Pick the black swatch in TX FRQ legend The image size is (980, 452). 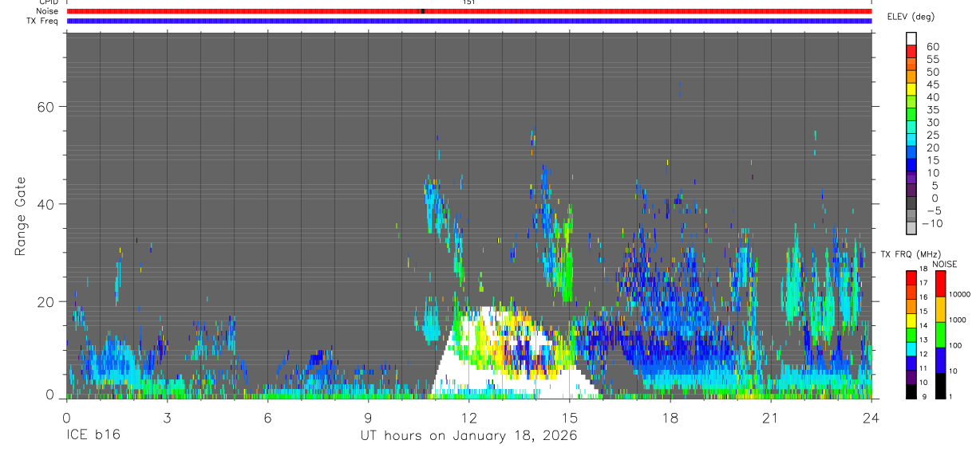point(911,391)
